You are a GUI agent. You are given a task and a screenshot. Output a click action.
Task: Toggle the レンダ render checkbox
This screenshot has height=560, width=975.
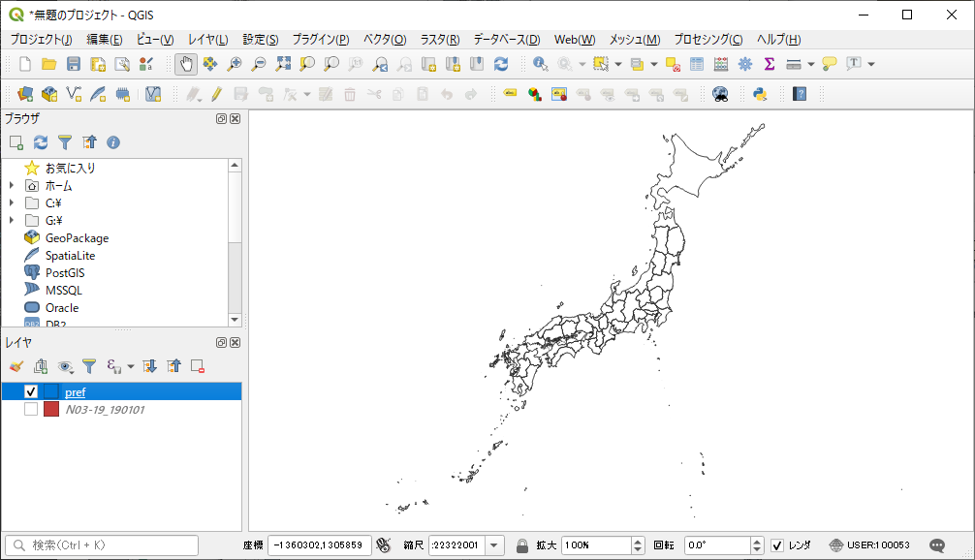coord(777,545)
